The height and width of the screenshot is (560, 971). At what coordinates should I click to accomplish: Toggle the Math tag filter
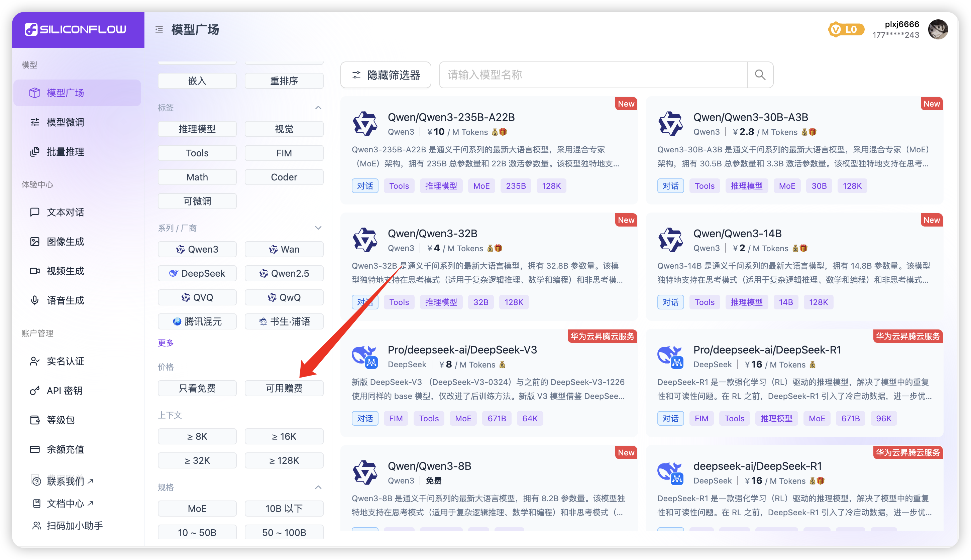[197, 177]
